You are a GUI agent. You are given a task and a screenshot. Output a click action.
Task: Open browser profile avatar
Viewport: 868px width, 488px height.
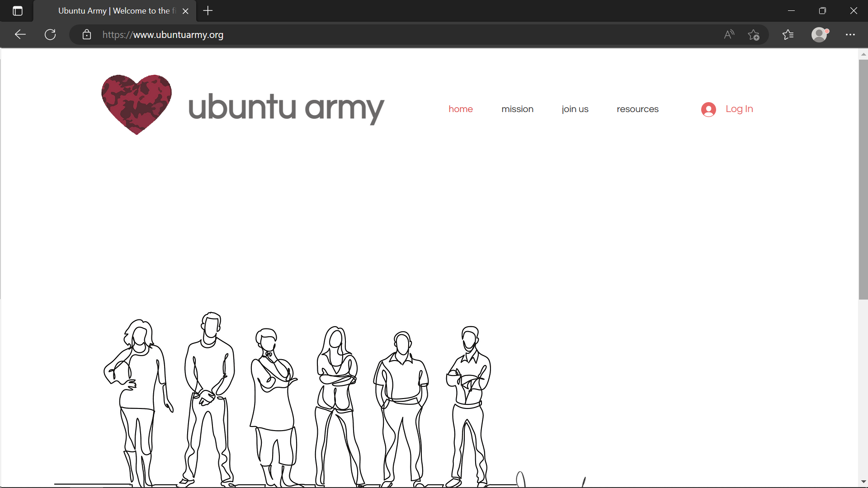pos(819,35)
